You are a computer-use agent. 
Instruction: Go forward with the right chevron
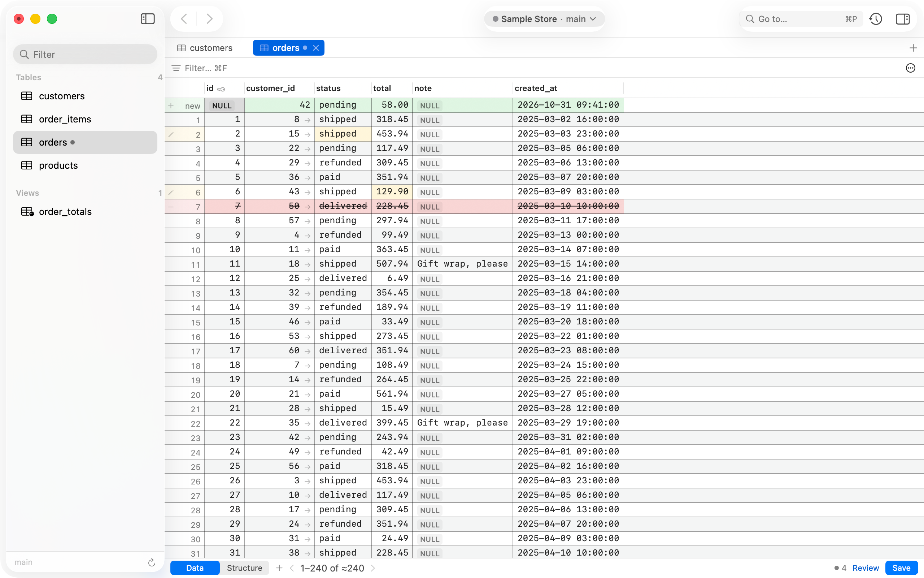(209, 19)
